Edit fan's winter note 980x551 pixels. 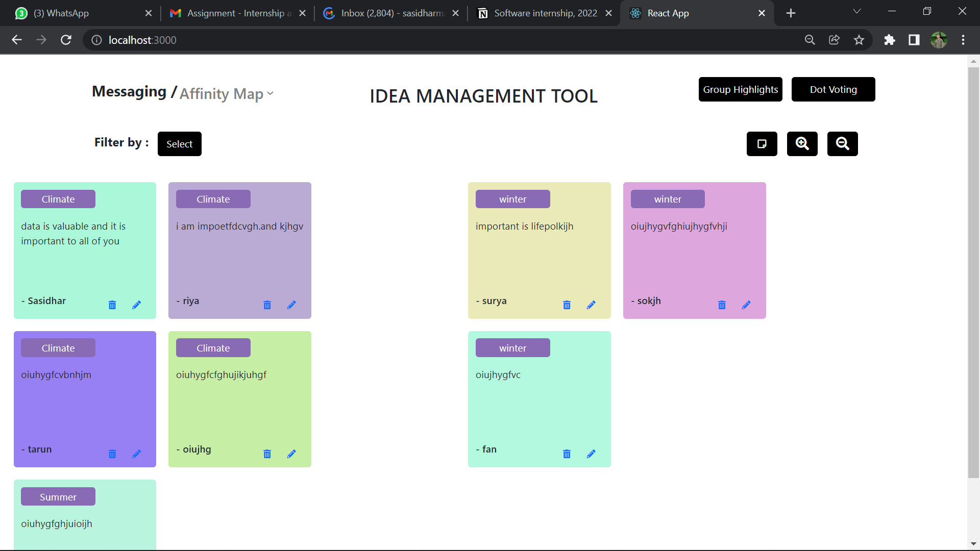[x=591, y=454]
